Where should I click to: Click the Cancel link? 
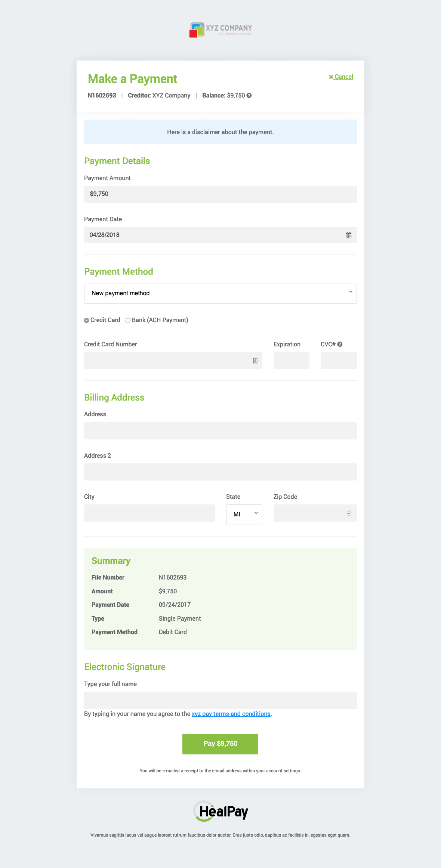pos(343,77)
